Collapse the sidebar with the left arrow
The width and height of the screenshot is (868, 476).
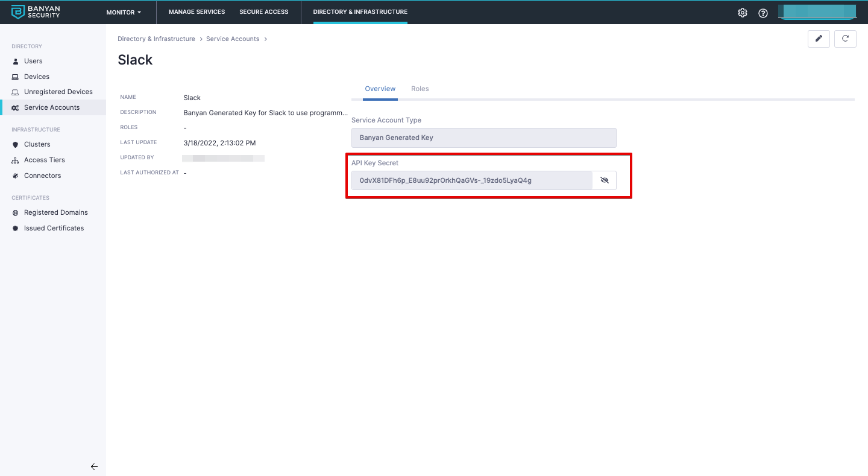coord(94,466)
